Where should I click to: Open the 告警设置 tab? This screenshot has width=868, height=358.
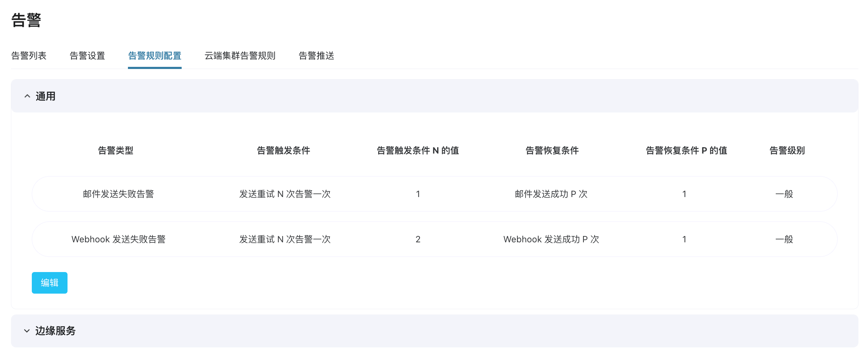(x=88, y=56)
